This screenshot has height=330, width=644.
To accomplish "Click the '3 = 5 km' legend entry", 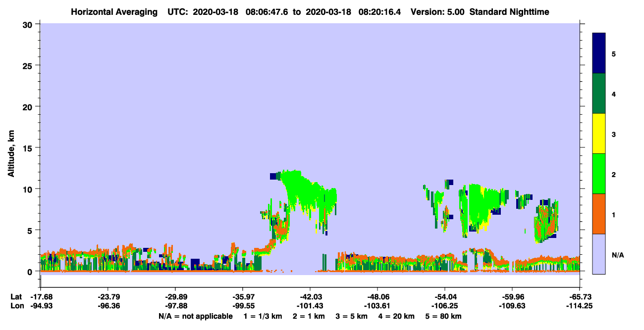I will click(x=351, y=316).
